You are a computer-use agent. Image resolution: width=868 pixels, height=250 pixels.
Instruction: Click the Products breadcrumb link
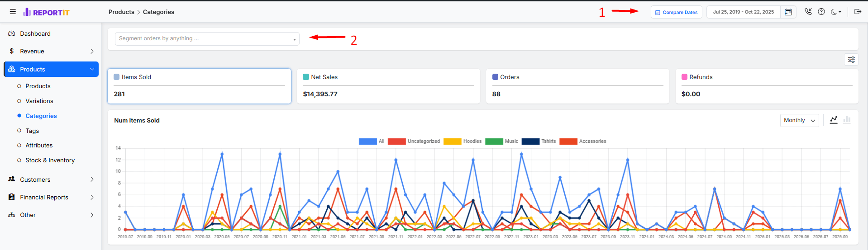(121, 12)
